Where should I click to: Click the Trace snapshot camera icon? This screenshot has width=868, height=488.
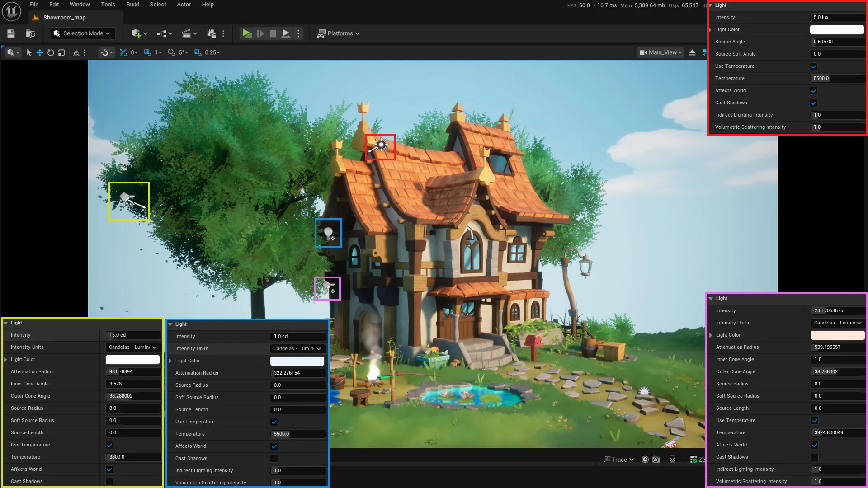click(656, 460)
